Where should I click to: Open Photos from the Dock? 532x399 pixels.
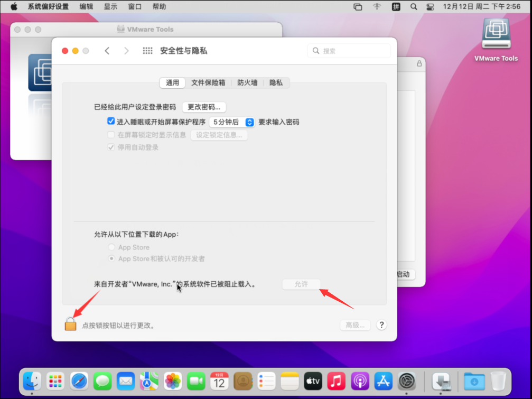(x=173, y=381)
